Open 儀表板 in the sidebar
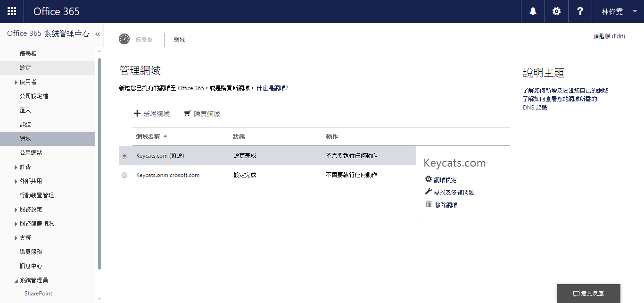 point(48,54)
